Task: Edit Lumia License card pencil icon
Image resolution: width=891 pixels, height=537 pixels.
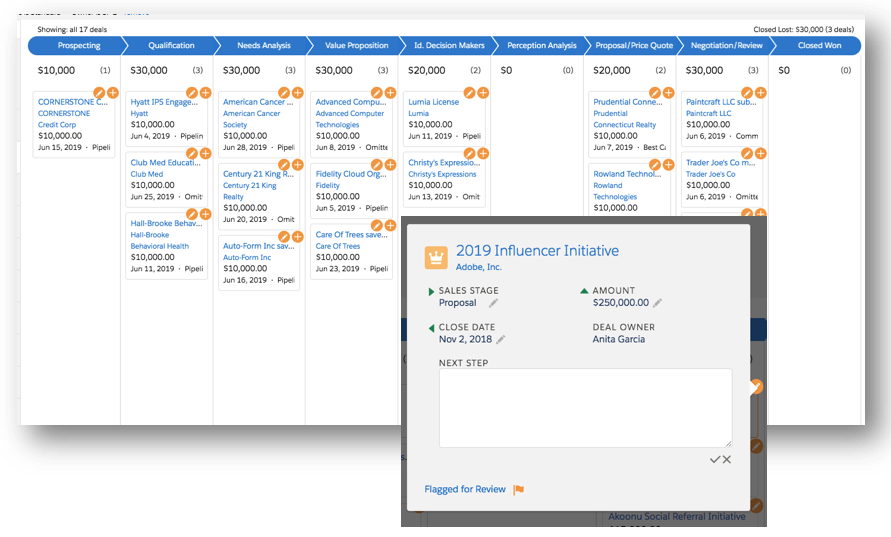Action: coord(469,93)
